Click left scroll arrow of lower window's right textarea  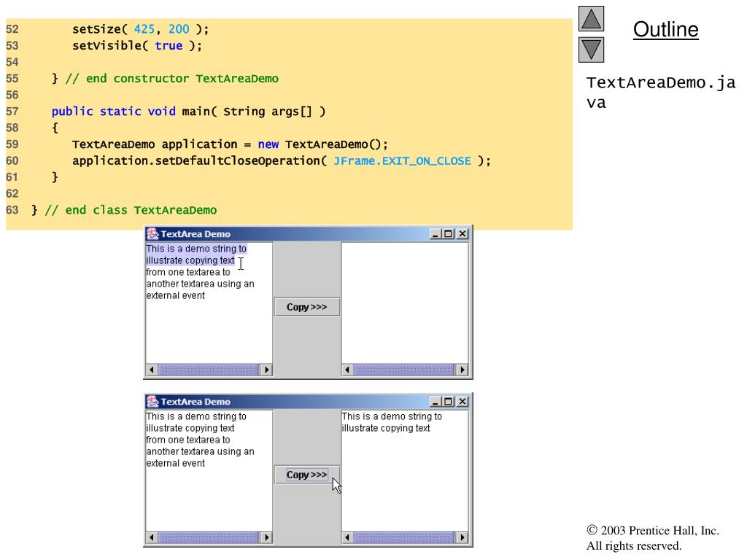coord(348,537)
